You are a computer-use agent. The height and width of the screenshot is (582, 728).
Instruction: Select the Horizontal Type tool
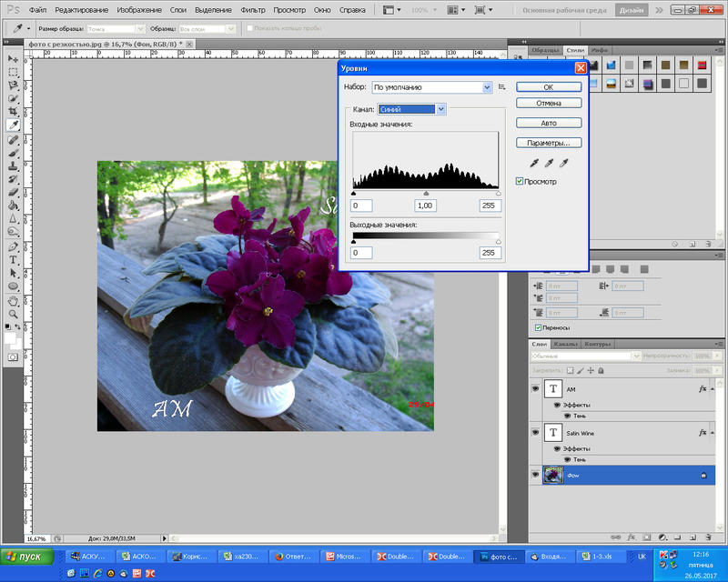point(14,259)
